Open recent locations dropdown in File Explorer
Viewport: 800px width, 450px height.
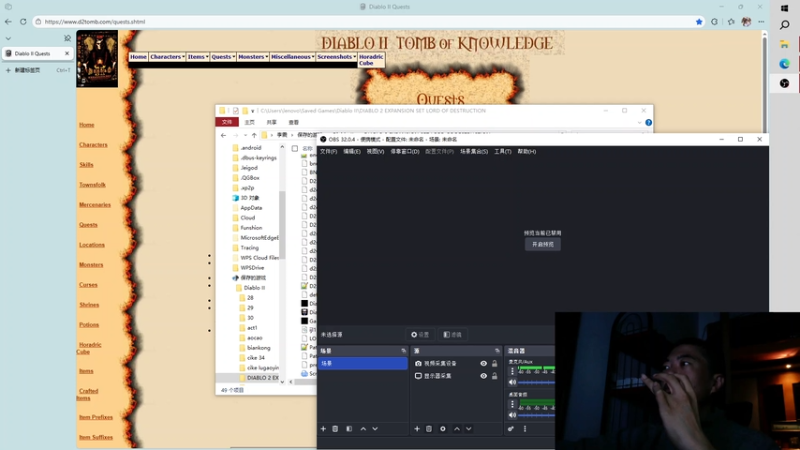click(245, 135)
